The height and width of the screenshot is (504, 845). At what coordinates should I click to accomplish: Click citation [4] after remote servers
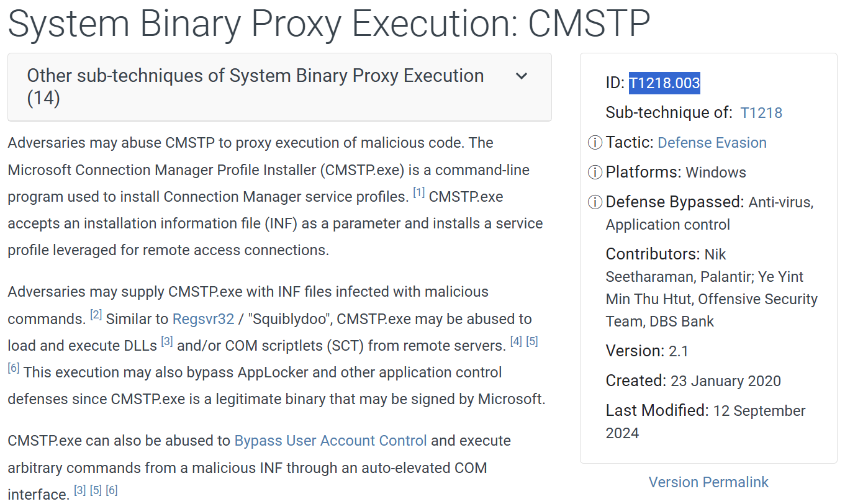(516, 341)
